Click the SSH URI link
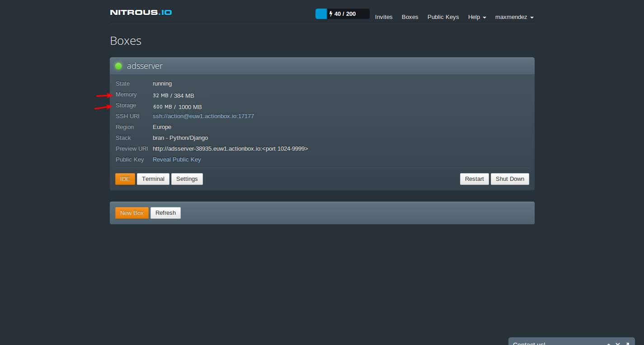The width and height of the screenshot is (644, 345). [x=203, y=116]
